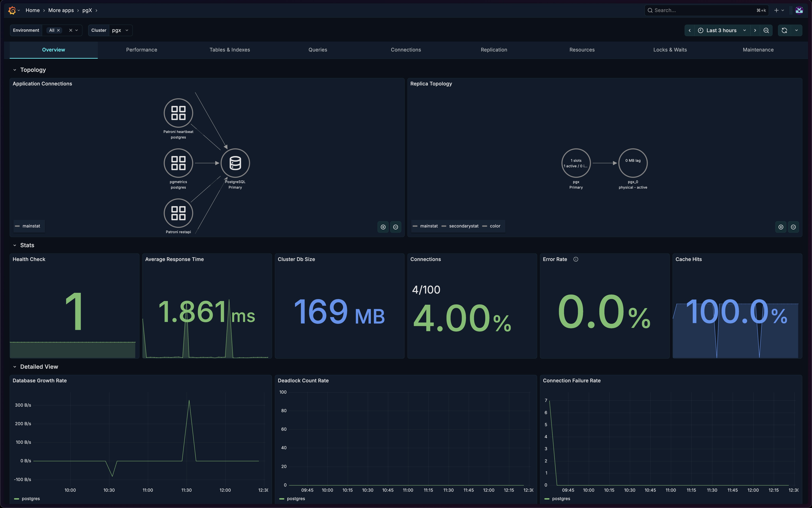Click the pgmetrics postgres application node
This screenshot has width=812, height=508.
178,163
